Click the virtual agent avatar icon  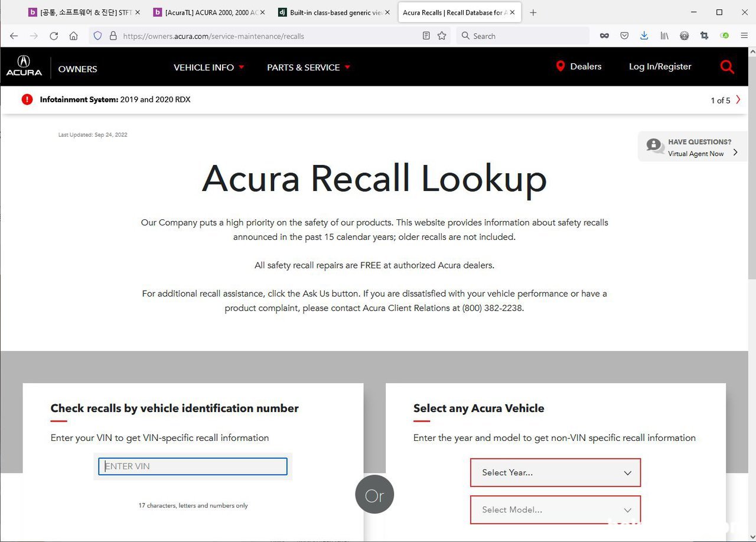[654, 146]
